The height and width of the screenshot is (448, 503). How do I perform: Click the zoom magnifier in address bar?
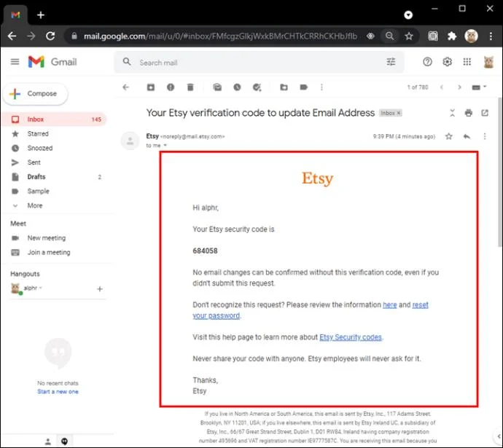(x=389, y=36)
